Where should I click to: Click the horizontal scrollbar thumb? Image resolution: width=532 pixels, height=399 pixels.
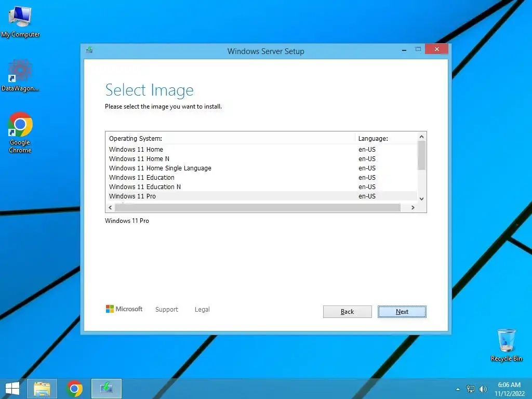258,207
